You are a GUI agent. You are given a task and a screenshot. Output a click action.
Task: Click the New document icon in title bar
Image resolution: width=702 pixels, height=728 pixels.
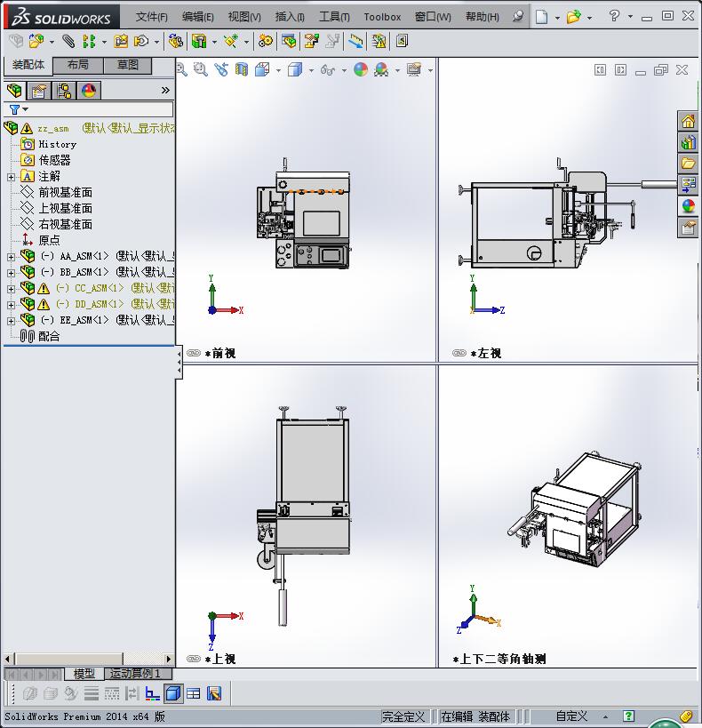coord(541,17)
